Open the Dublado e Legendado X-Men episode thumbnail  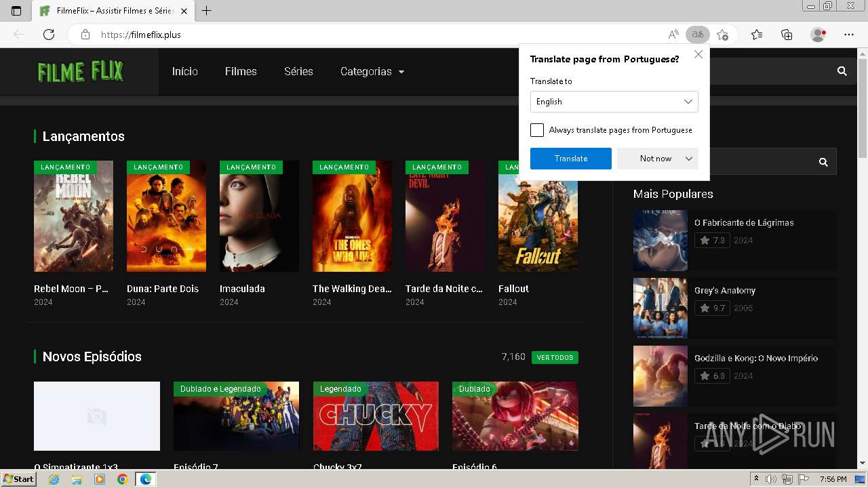tap(236, 416)
